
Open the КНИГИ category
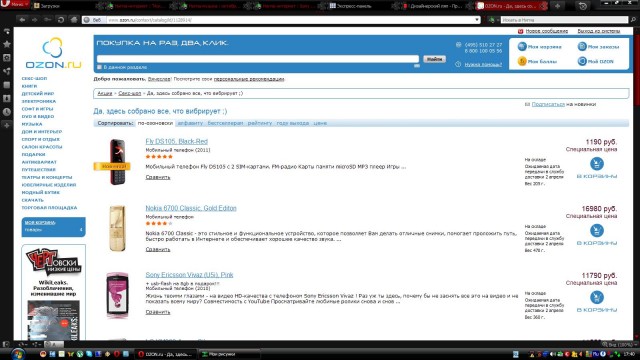pyautogui.click(x=29, y=86)
